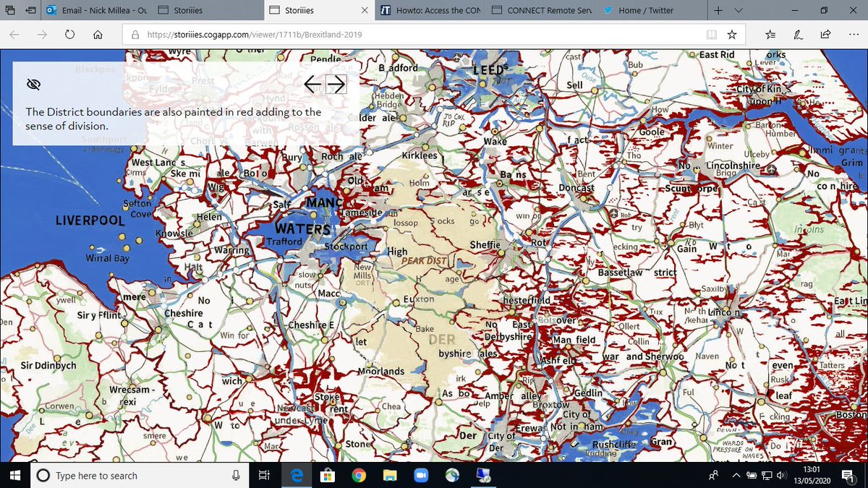Click the Doncaster label on the map
Viewport: 868px width, 488px height.
(x=576, y=188)
